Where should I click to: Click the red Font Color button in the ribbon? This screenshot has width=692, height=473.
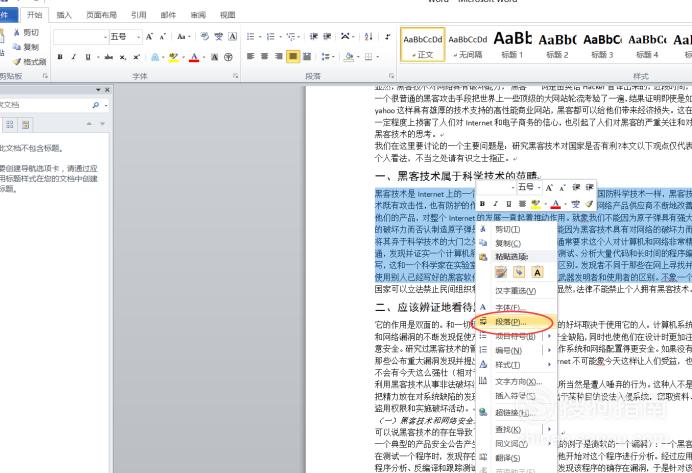pos(194,57)
